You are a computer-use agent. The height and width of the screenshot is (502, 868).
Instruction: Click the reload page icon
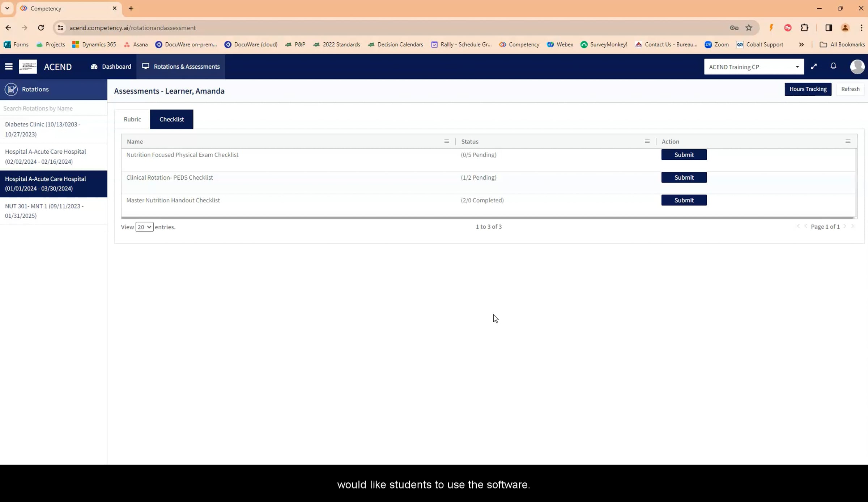click(x=41, y=28)
